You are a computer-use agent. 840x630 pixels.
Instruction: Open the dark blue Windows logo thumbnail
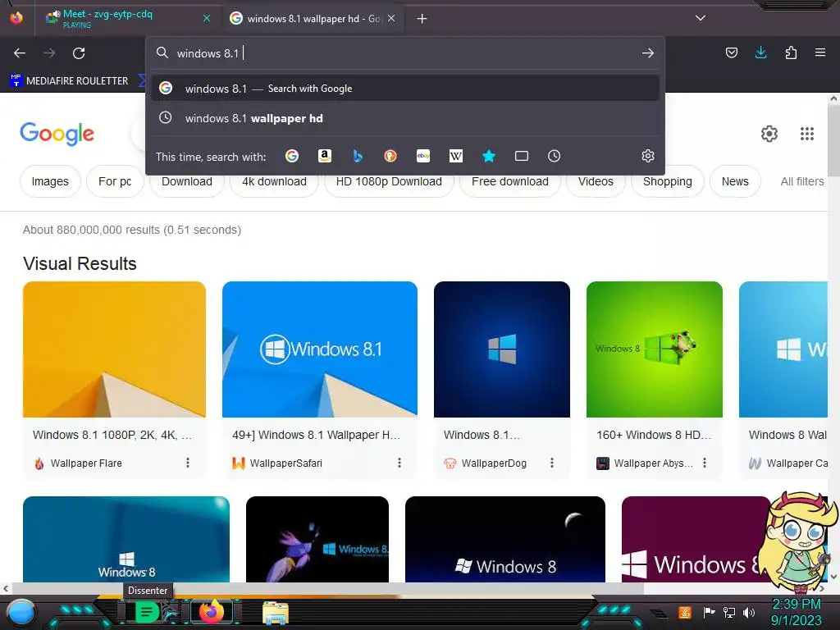[502, 349]
